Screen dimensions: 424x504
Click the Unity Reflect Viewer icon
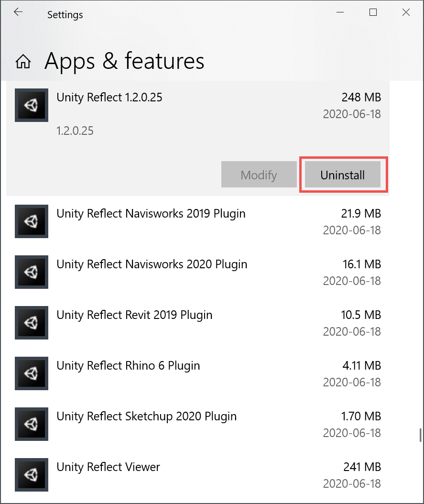[32, 475]
